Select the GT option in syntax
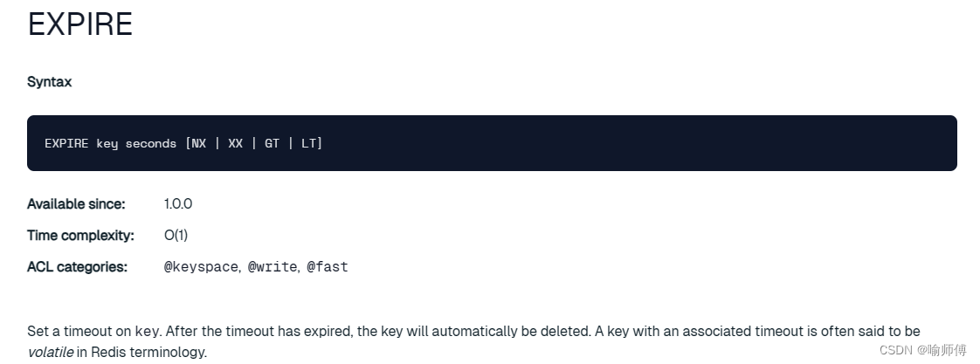The height and width of the screenshot is (364, 980). 272,143
